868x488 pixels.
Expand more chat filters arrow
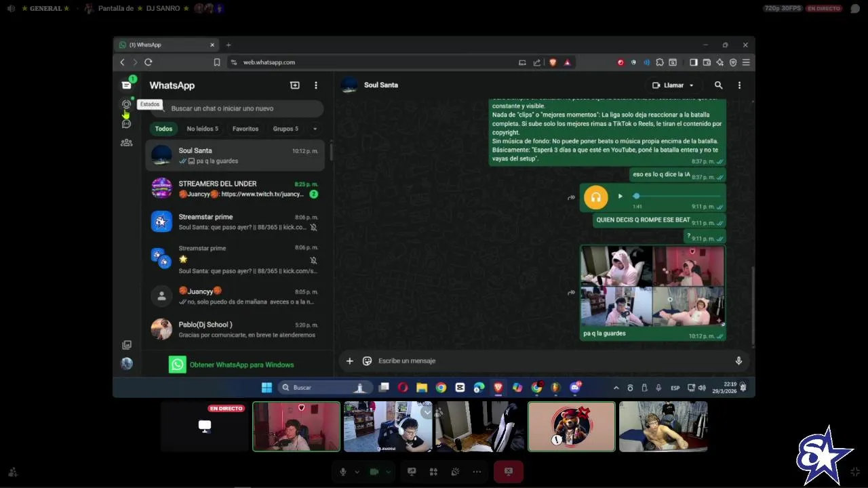(x=315, y=129)
